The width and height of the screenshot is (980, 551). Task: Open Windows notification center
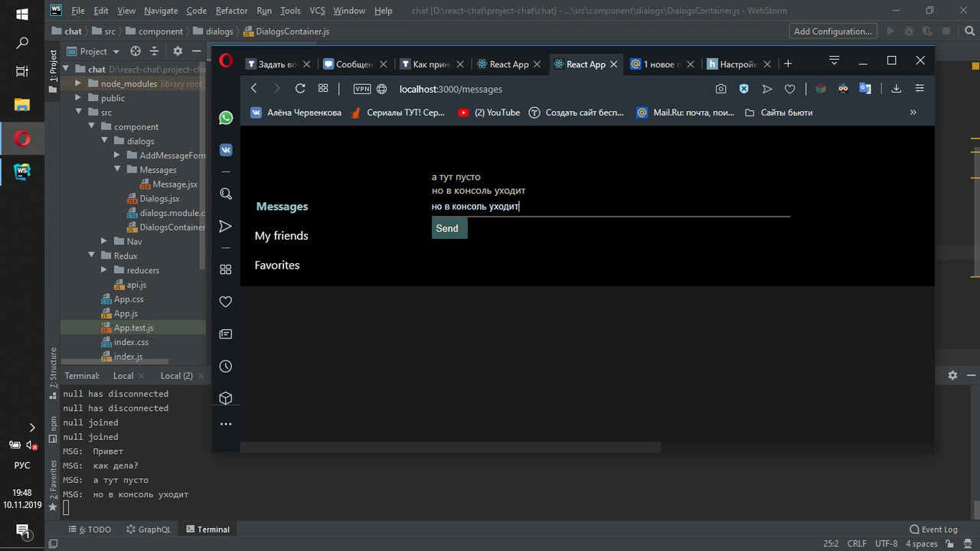(21, 530)
